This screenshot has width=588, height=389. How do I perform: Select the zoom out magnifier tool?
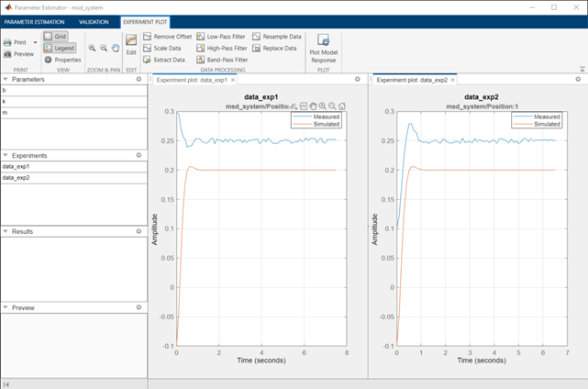pos(104,48)
